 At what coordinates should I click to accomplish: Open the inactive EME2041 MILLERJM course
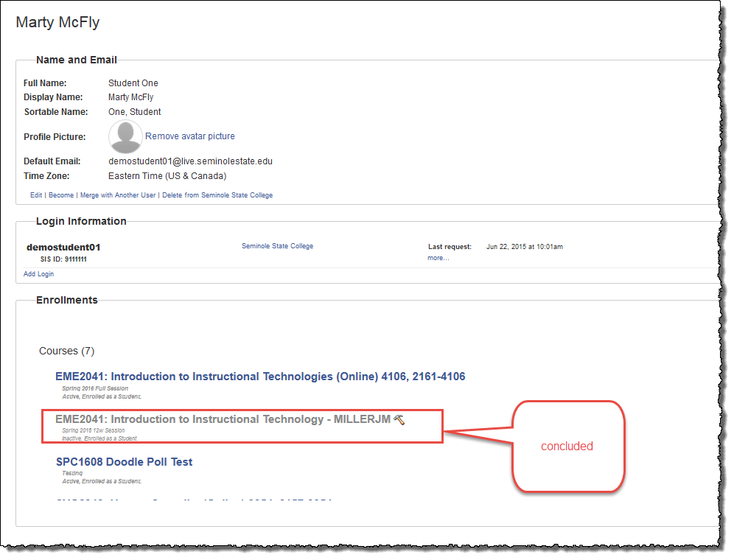pyautogui.click(x=223, y=419)
